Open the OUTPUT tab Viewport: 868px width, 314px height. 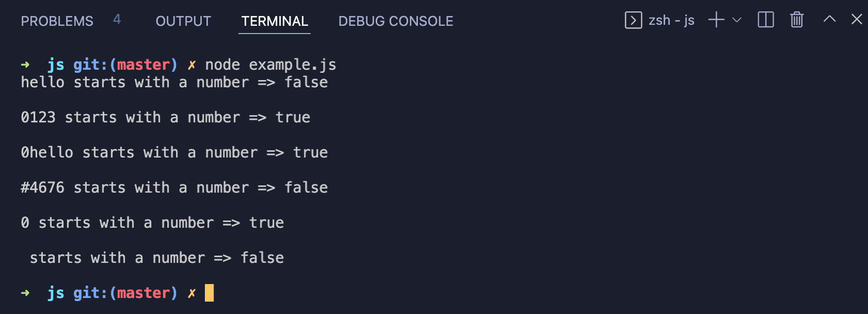(x=183, y=21)
